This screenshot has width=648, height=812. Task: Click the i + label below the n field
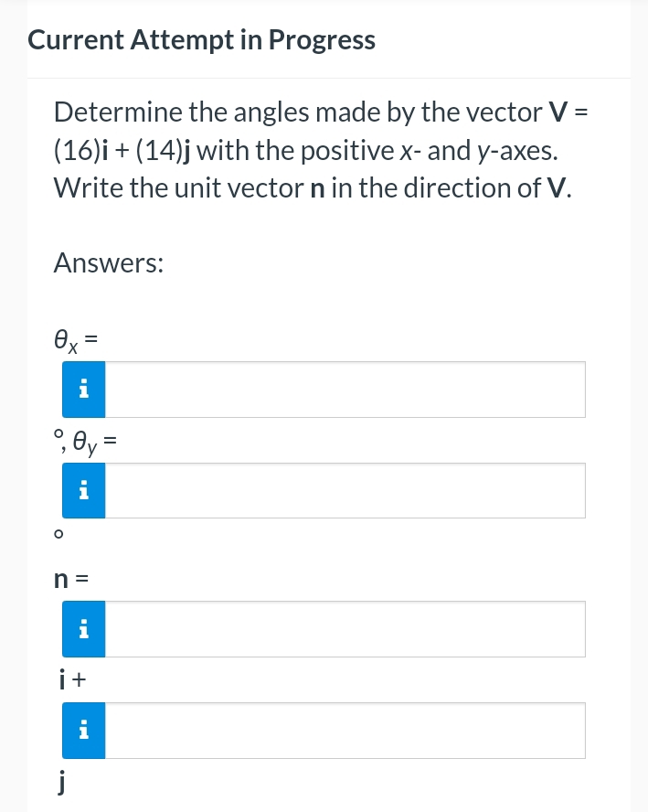click(67, 678)
